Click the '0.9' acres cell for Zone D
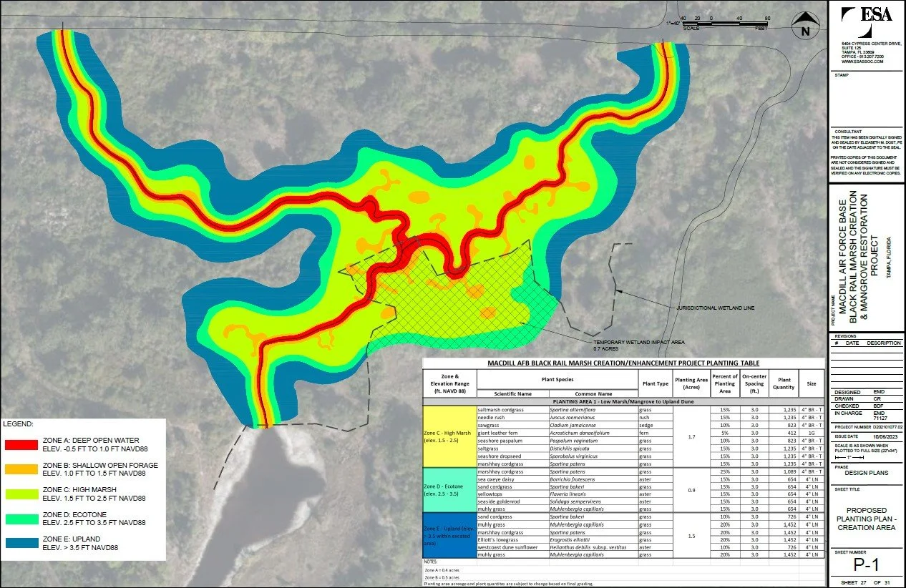 coord(691,490)
